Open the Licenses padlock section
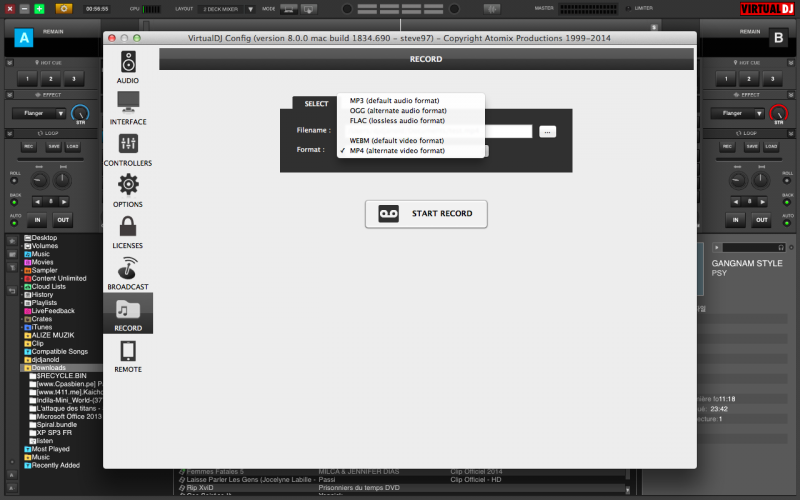The width and height of the screenshot is (800, 500). [x=128, y=232]
